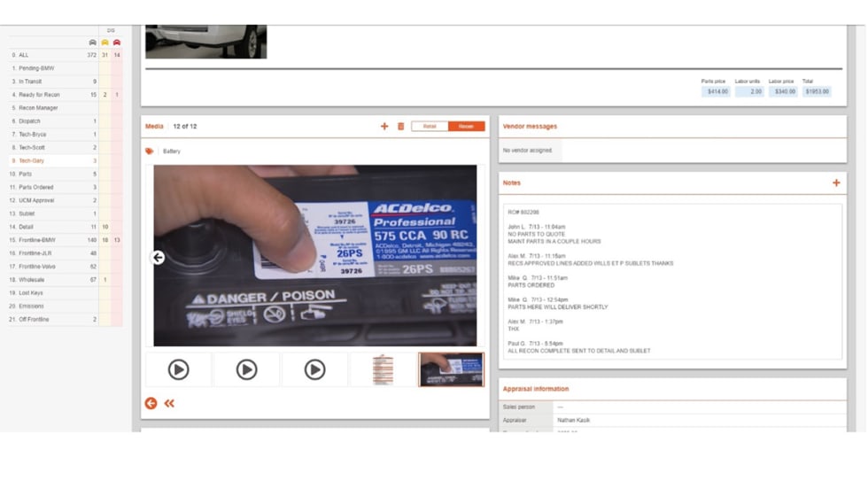Open the Ready for Recon step

39,95
